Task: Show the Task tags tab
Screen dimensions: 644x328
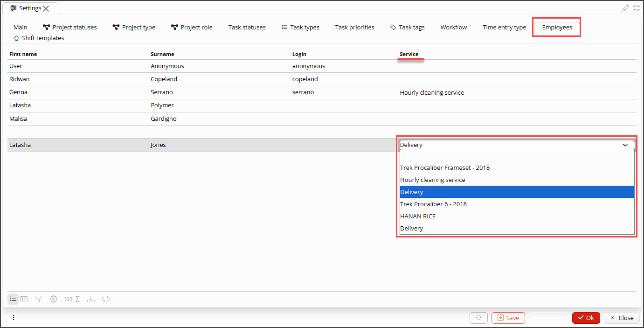Action: (x=408, y=28)
